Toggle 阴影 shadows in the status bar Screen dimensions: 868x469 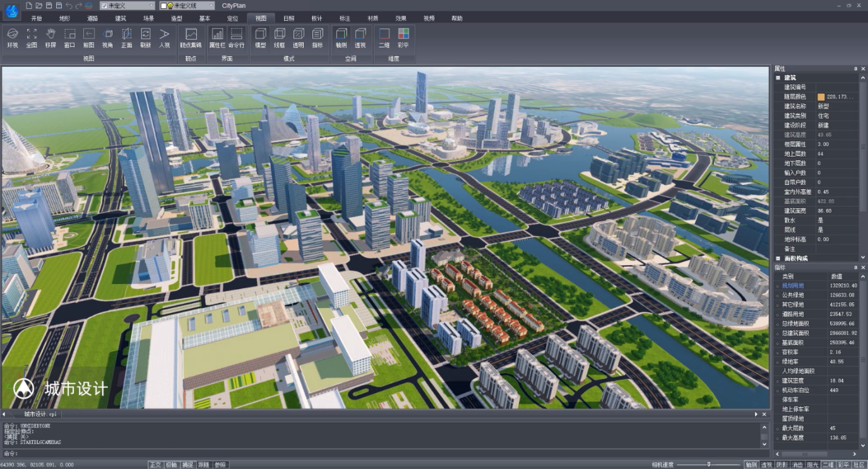[782, 465]
